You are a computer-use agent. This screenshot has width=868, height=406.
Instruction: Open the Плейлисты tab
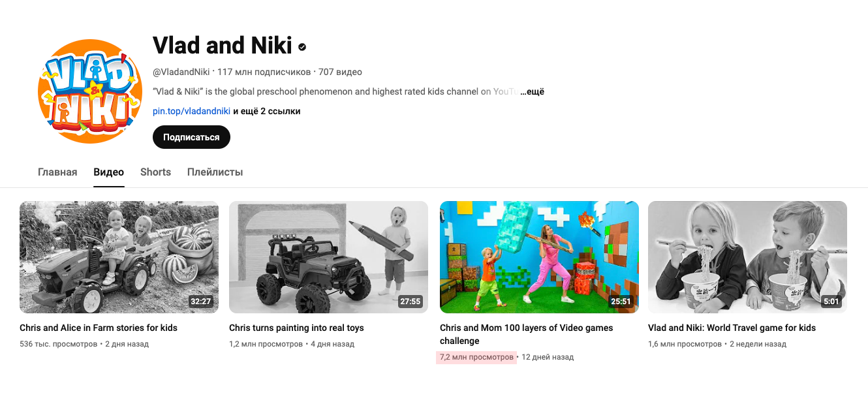coord(215,172)
